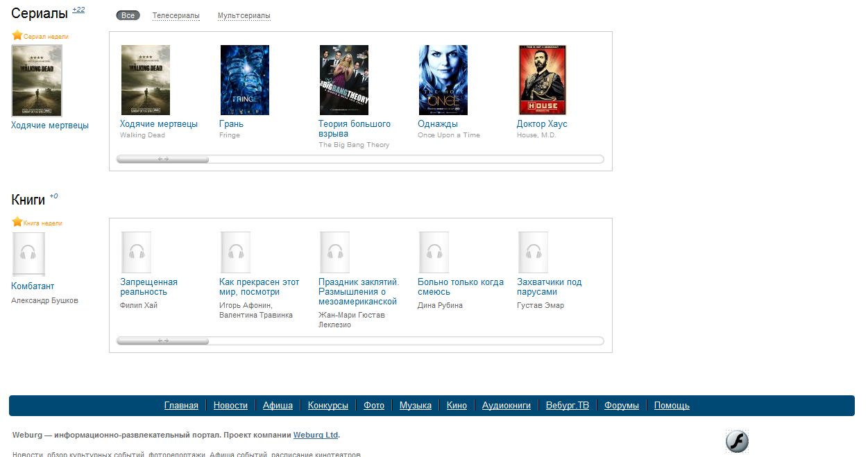Open the 'Комбатант' book link

click(33, 286)
